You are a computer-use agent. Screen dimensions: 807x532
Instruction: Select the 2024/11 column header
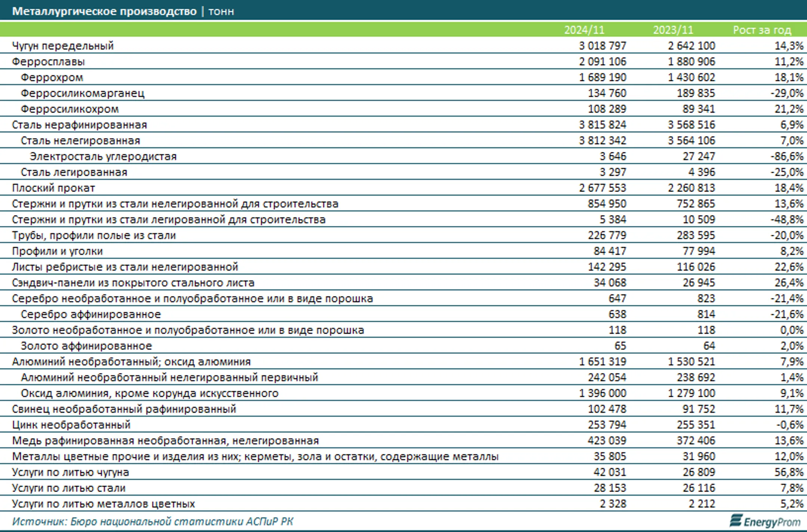tap(584, 30)
